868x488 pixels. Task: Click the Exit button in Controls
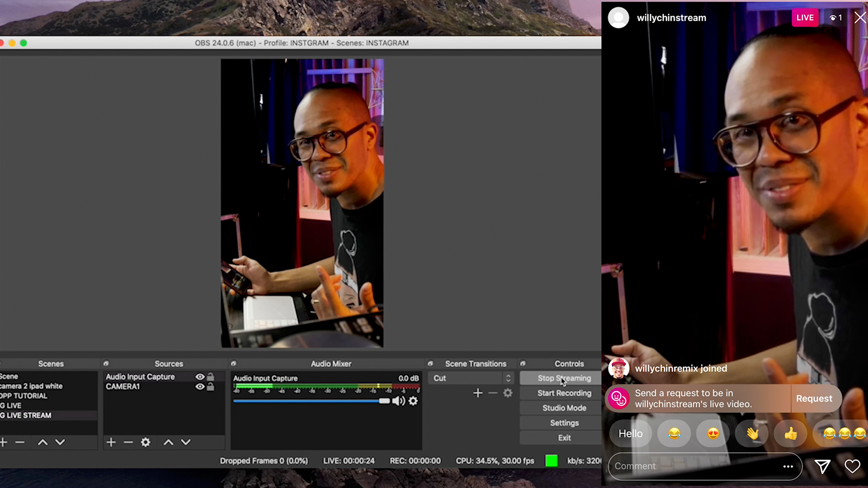561,438
